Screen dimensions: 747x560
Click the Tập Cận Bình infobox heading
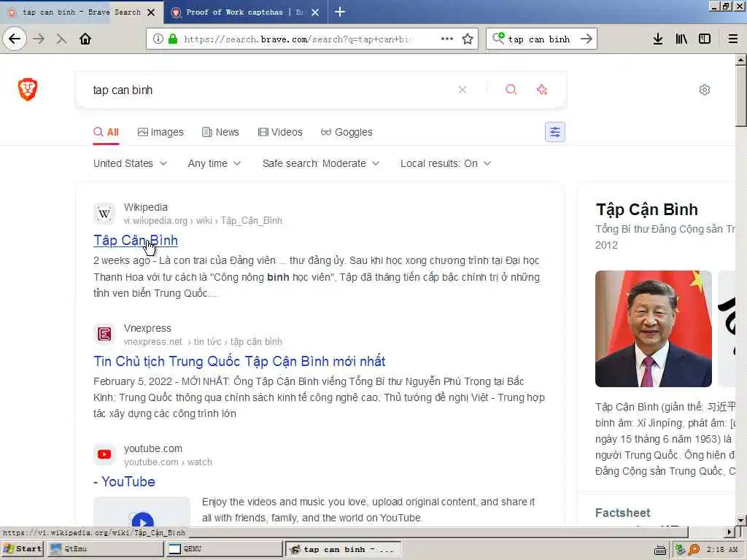646,209
